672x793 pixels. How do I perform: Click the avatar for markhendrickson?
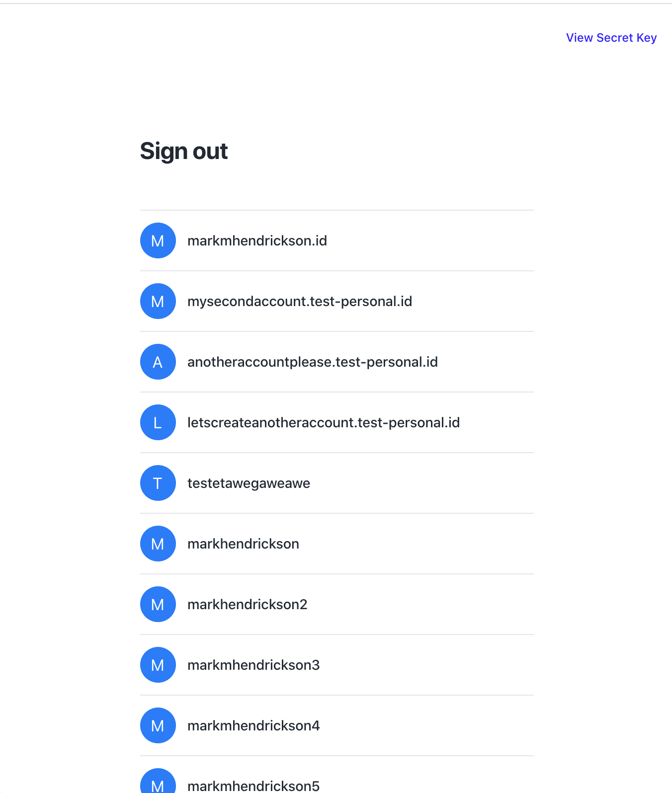(158, 543)
